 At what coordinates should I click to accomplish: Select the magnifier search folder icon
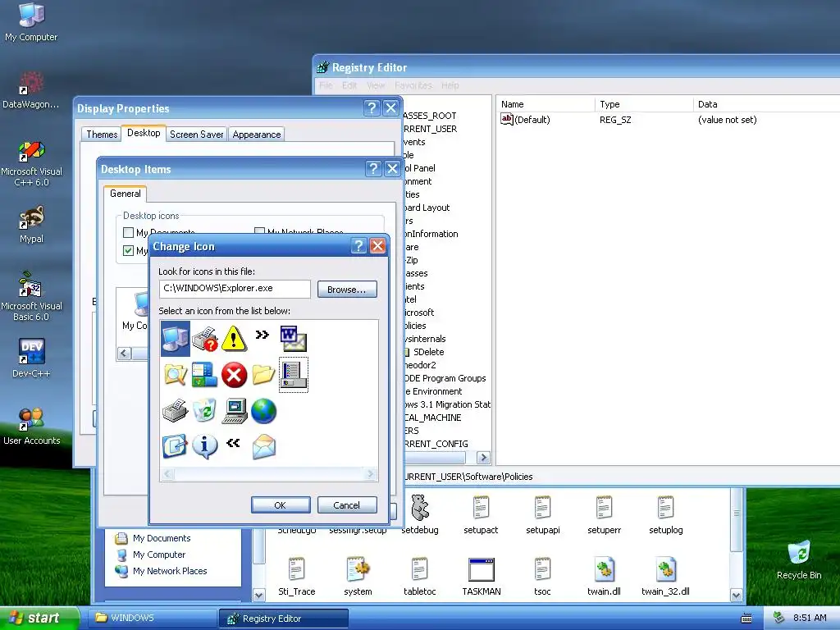[176, 374]
